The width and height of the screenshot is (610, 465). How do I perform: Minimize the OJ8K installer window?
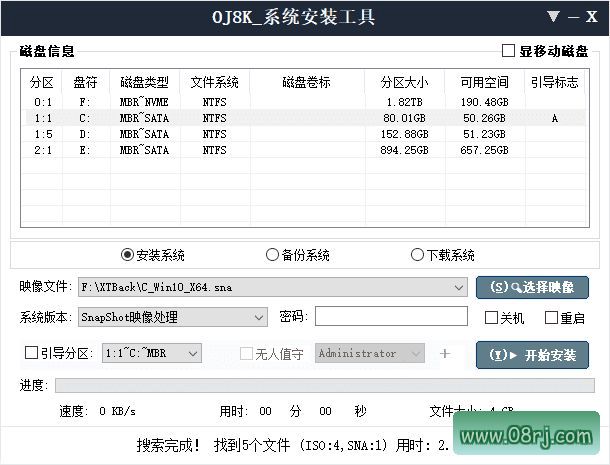(x=573, y=18)
